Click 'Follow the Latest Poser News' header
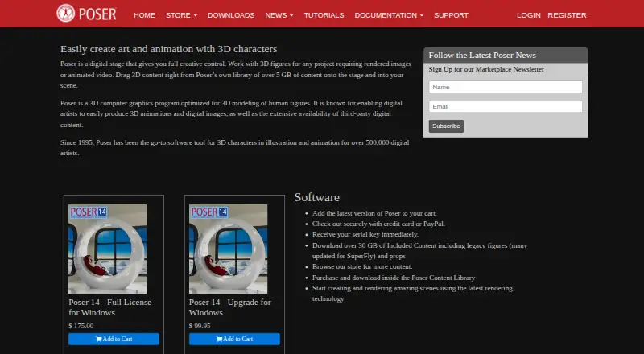 point(482,55)
